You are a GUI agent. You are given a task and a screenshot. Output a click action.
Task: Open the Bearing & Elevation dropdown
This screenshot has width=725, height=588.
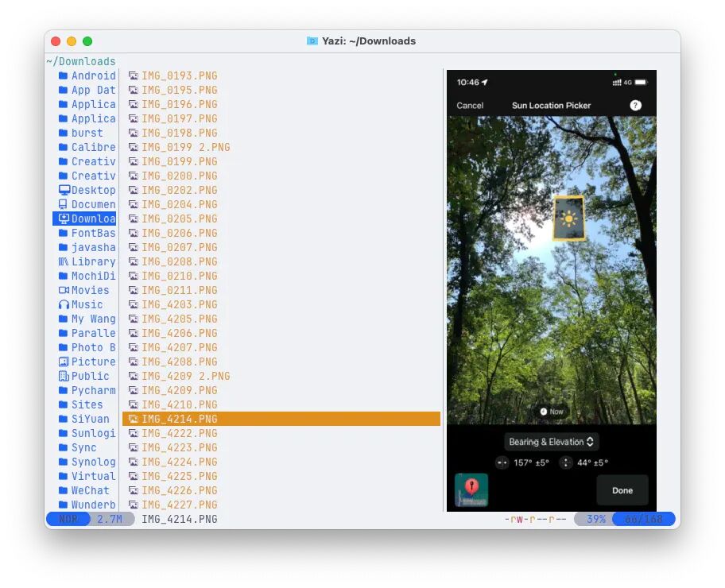(551, 442)
